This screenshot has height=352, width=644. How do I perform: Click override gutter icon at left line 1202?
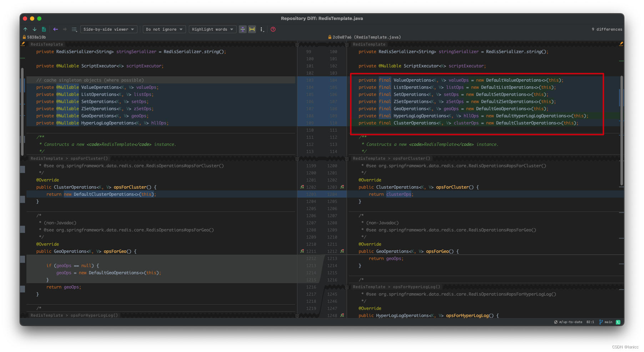[302, 187]
